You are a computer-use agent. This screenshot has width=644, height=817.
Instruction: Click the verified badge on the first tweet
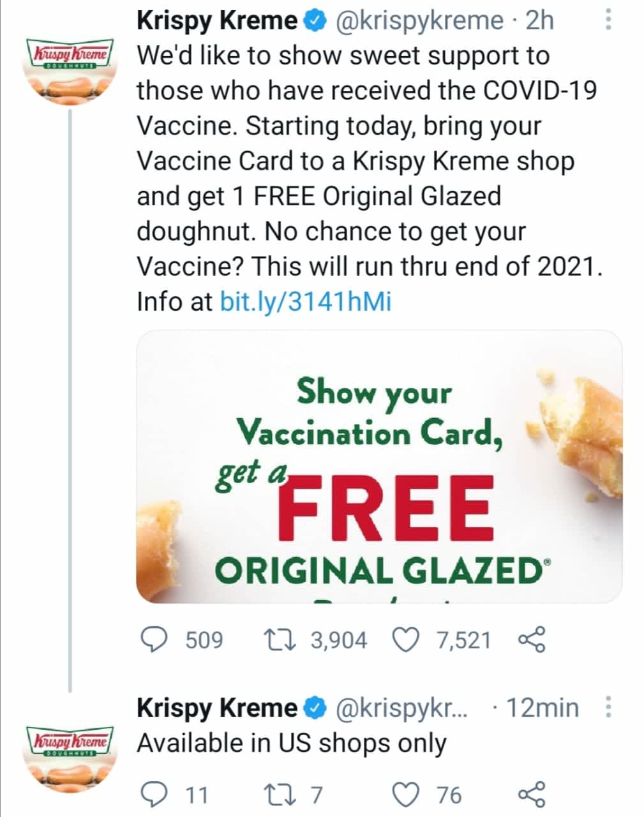(313, 22)
